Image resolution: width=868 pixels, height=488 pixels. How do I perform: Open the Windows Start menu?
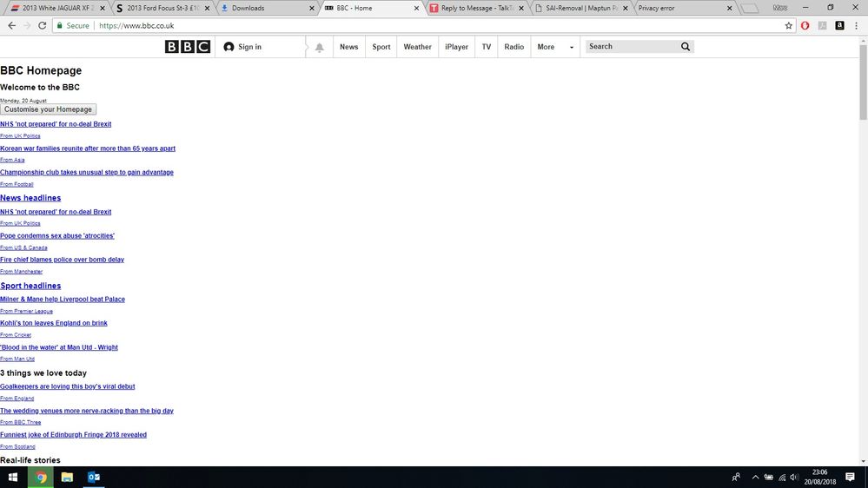tap(13, 477)
